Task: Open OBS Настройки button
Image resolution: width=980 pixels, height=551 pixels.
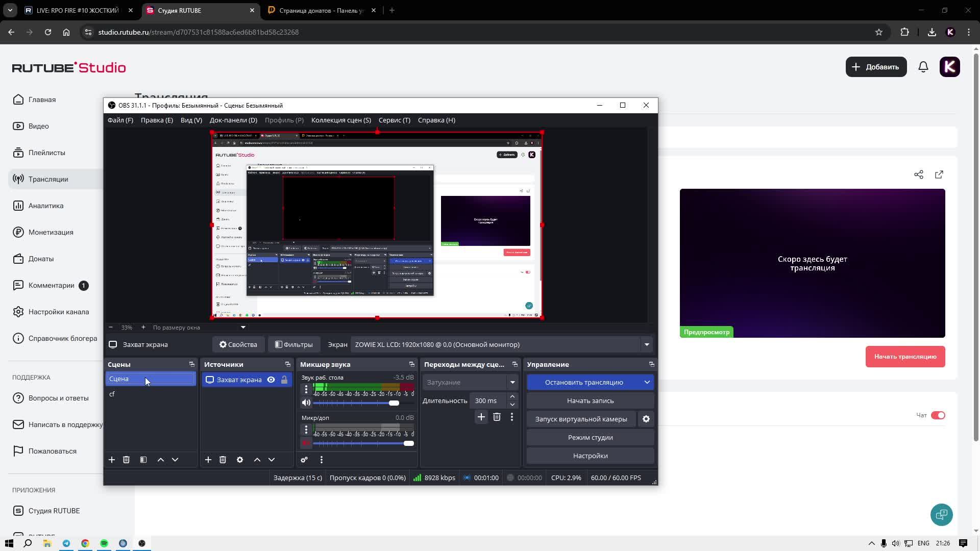Action: [x=591, y=456]
